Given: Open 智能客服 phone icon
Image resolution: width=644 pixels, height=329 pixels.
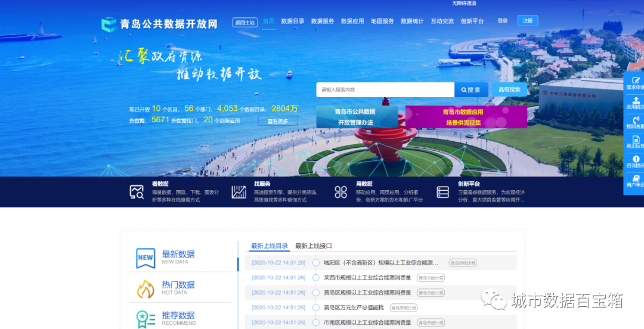Looking at the screenshot, I should click(x=636, y=120).
